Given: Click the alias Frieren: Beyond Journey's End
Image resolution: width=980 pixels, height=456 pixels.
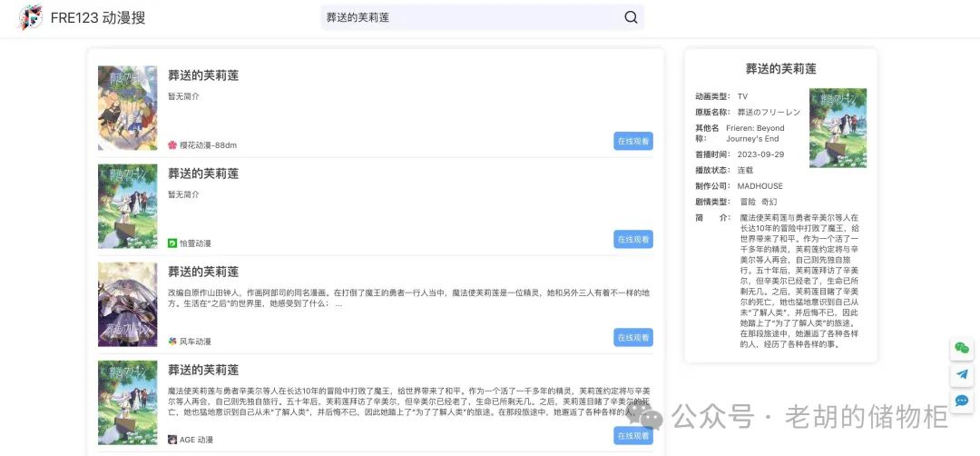Looking at the screenshot, I should (756, 134).
